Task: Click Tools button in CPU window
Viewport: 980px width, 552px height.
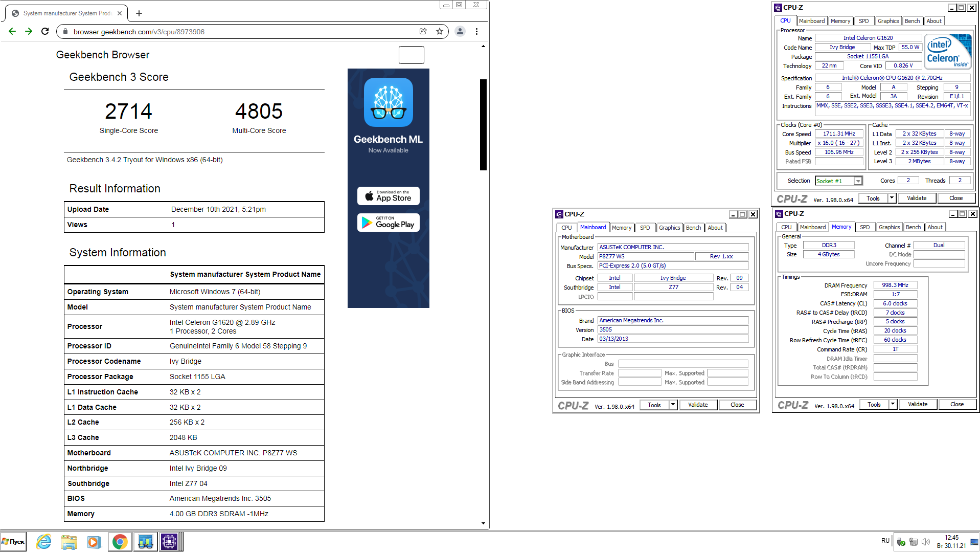Action: (x=873, y=198)
